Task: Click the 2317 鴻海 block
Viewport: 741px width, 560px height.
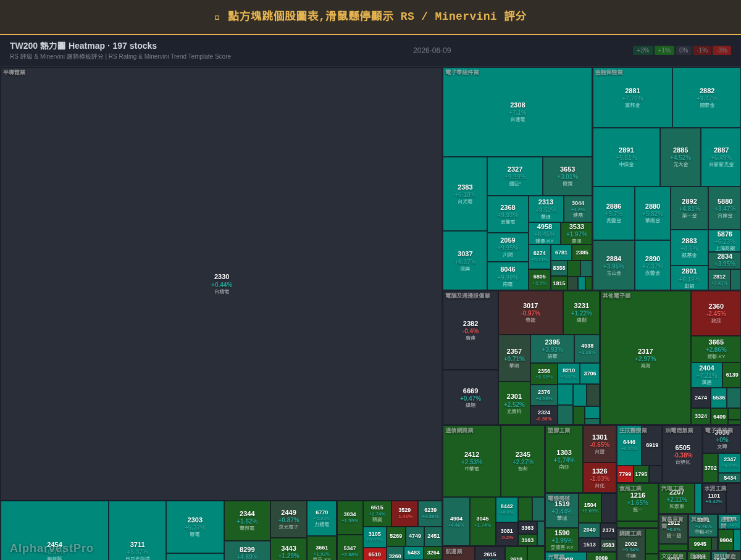Action: [645, 358]
